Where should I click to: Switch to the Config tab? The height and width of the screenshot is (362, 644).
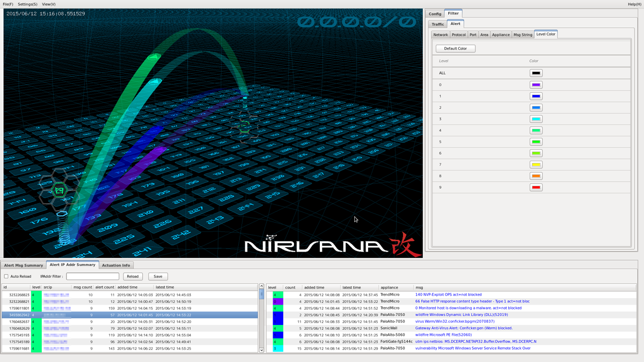(435, 14)
